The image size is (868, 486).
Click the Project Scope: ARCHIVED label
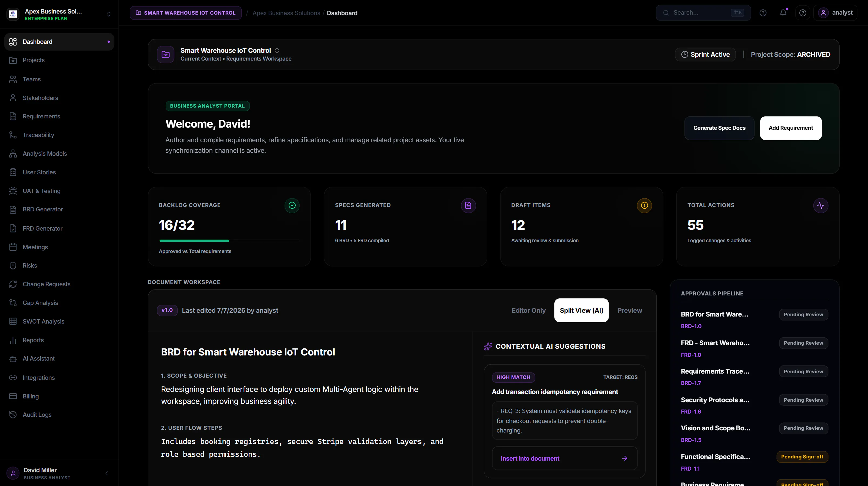790,54
